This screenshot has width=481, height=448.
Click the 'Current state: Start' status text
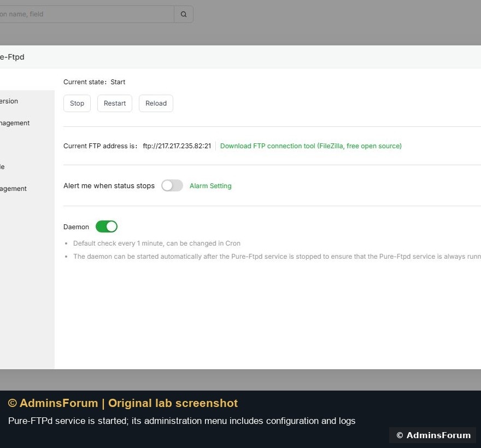95,82
